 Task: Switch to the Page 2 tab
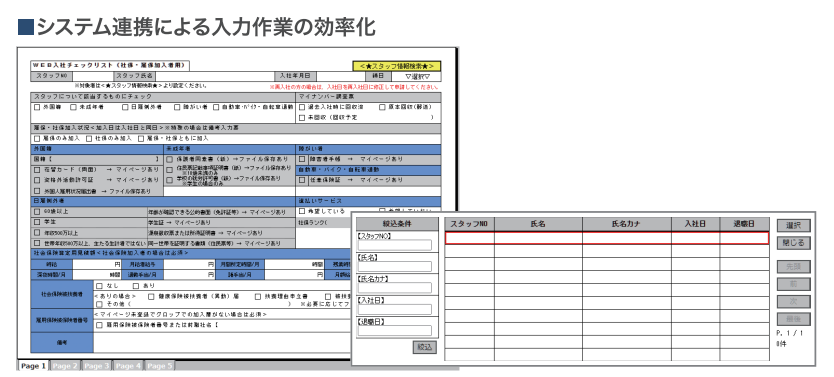65,366
